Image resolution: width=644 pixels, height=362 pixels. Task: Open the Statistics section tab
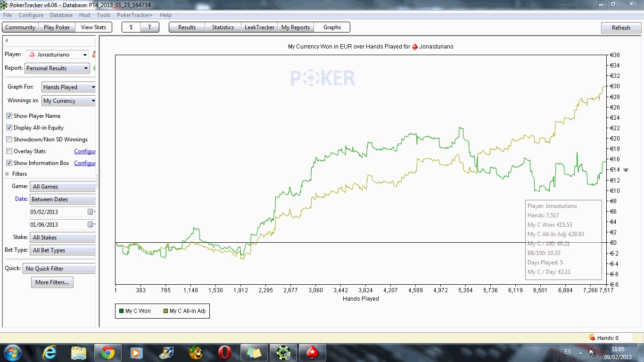(x=223, y=27)
